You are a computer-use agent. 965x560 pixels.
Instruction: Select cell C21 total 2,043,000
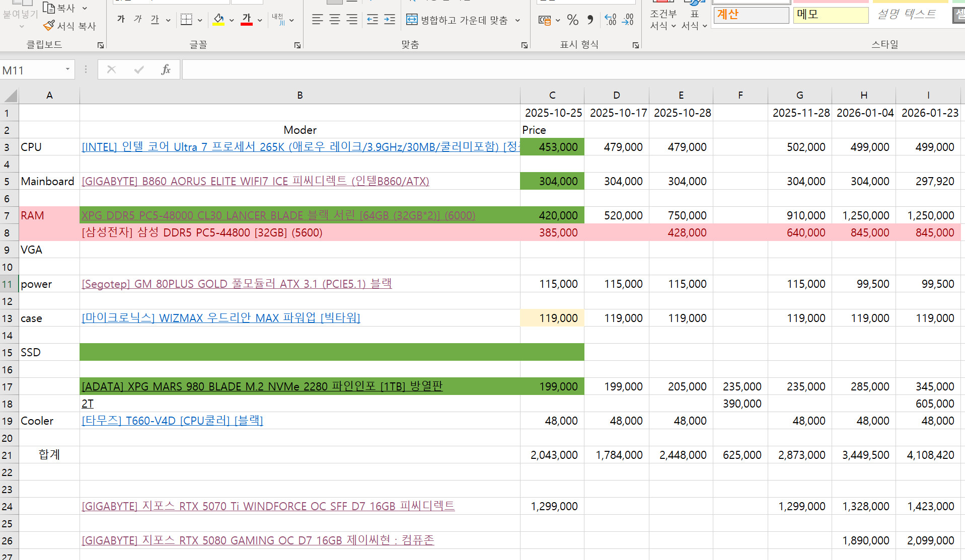tap(552, 455)
